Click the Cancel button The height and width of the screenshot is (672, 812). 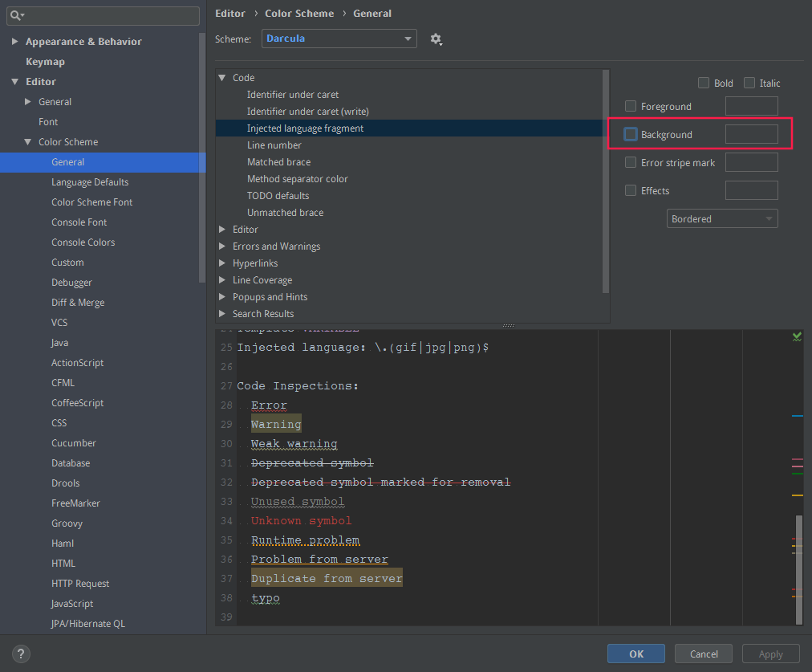tap(704, 654)
